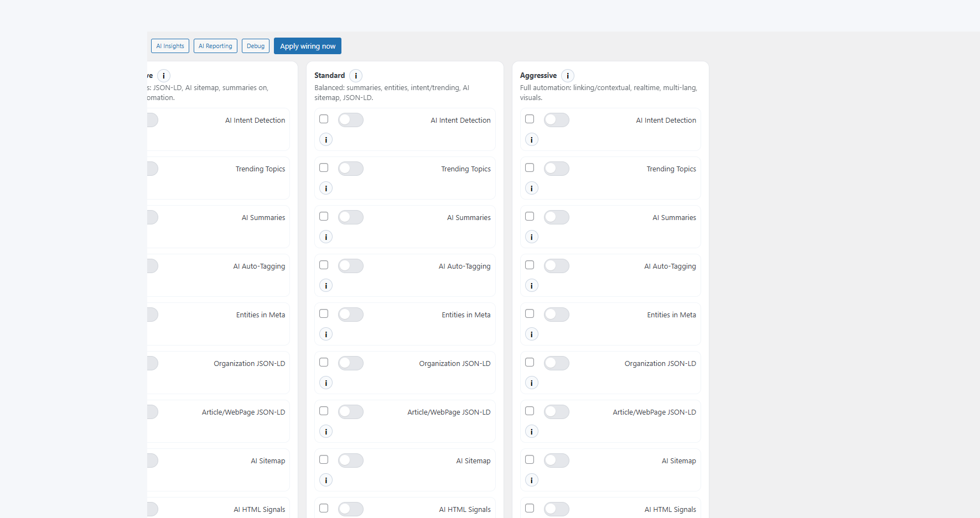This screenshot has width=980, height=518.
Task: Toggle Aggressive AI HTML Signals switch
Action: pos(557,509)
